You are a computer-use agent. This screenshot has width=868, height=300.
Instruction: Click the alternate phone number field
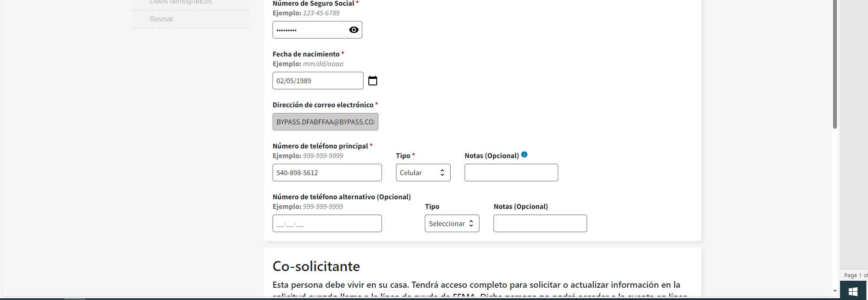point(327,223)
